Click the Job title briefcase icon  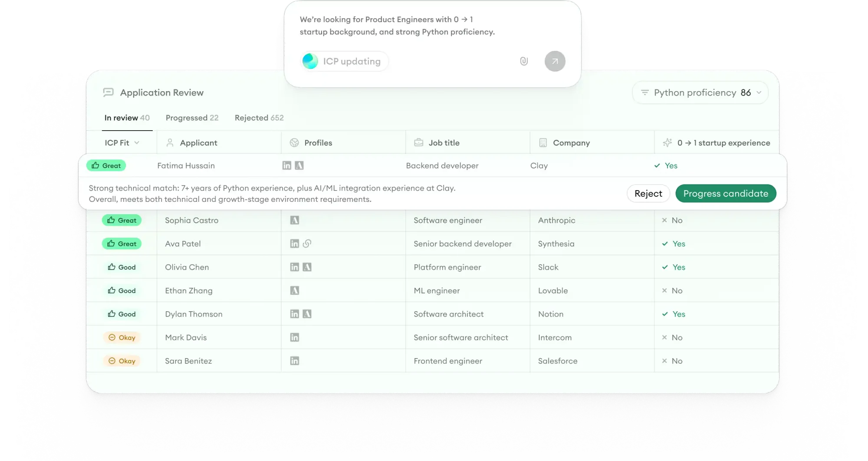(418, 142)
